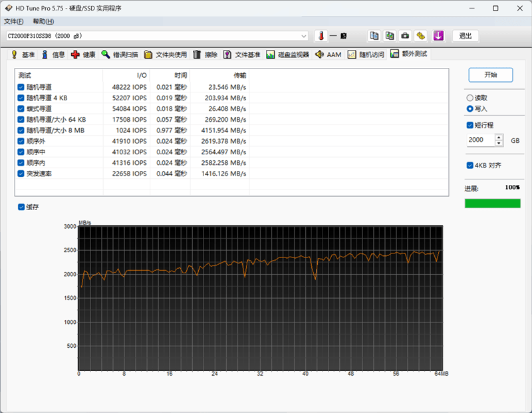Screen dimensions: 532x413
Task: Decrease short stroke GB value stepper
Action: pyautogui.click(x=499, y=143)
